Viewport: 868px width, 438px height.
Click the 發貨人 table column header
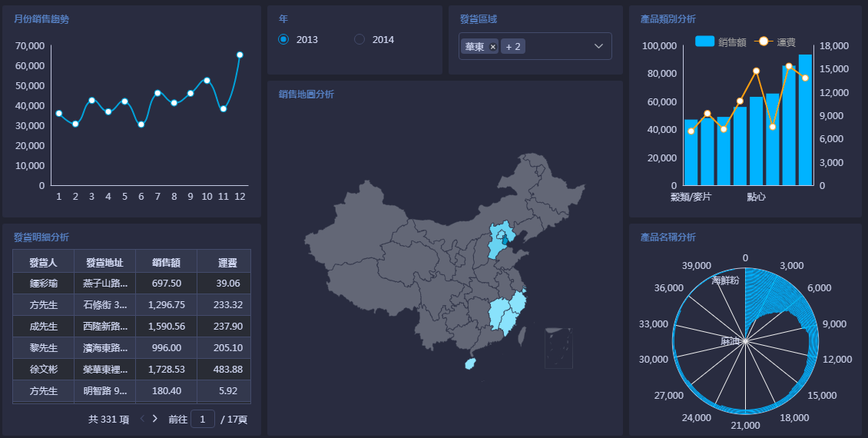(x=43, y=262)
